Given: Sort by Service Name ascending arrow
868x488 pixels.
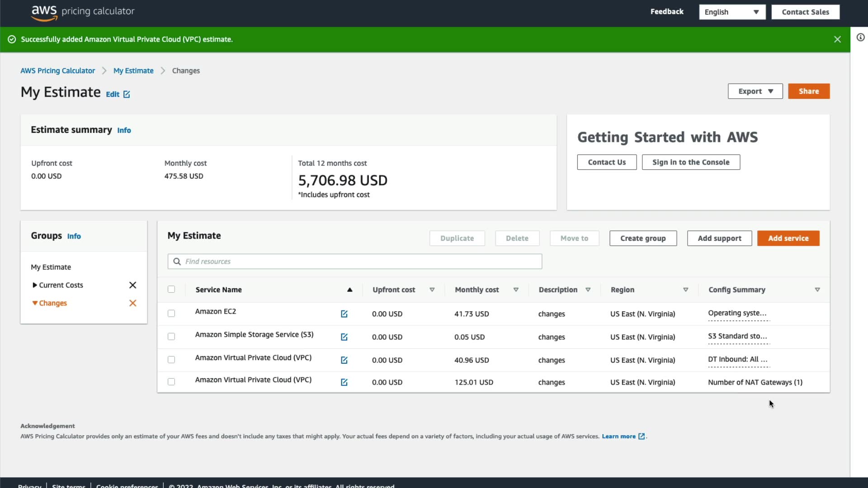Looking at the screenshot, I should (349, 290).
